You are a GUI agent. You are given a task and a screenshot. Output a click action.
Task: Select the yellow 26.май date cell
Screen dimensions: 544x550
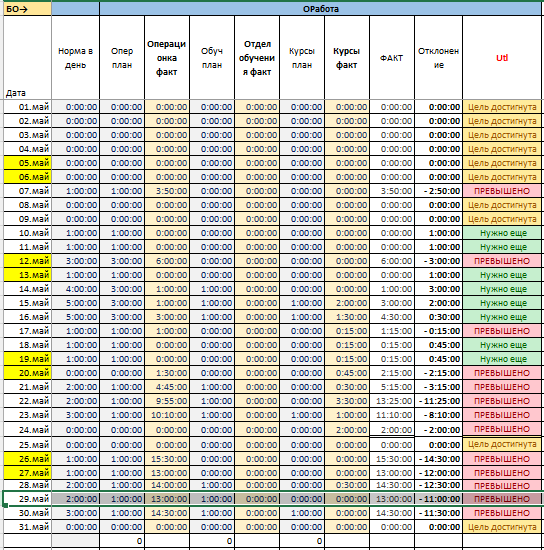click(x=27, y=459)
